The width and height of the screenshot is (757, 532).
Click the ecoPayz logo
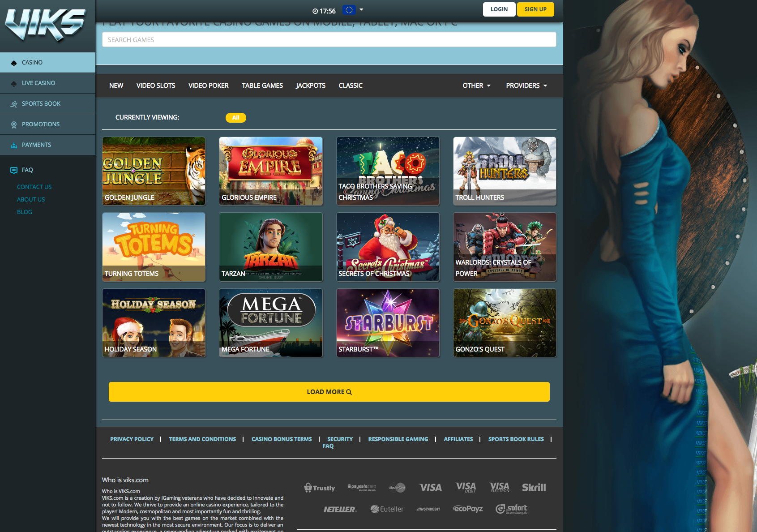coord(468,509)
